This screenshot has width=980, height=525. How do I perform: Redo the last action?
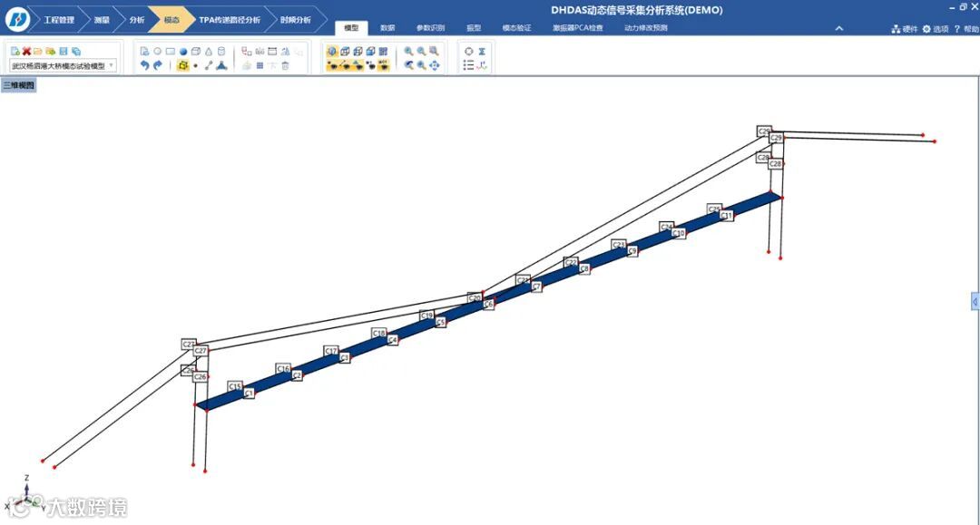[158, 65]
